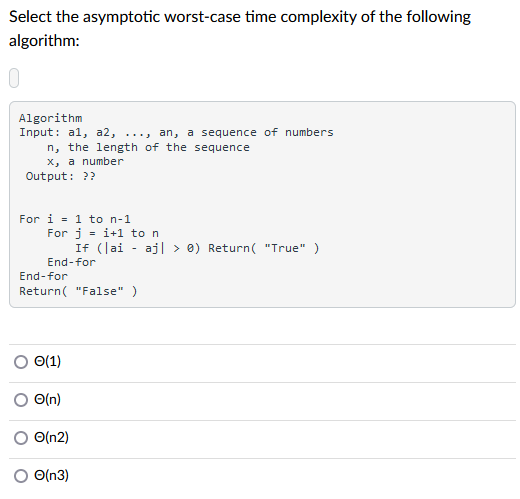Click the 'x, a number' line
Screen dimensions: 520x499
[85, 161]
